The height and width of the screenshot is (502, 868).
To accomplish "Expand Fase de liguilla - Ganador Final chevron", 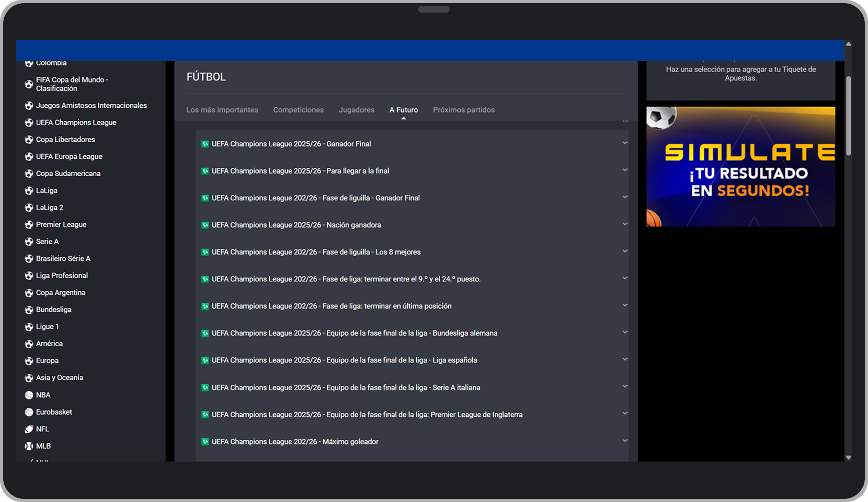I will tap(625, 197).
